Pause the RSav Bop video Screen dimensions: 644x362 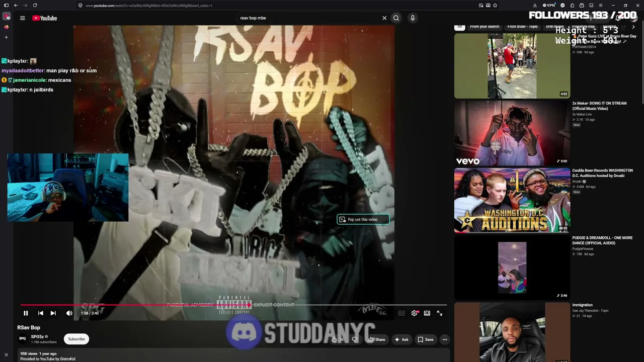[26, 313]
